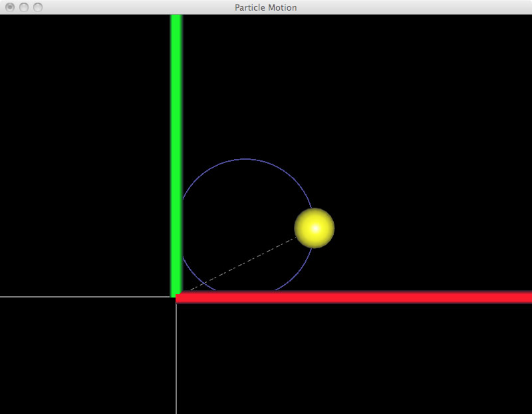The image size is (532, 414).
Task: Click the top of the blue orbit circle
Action: pyautogui.click(x=245, y=159)
